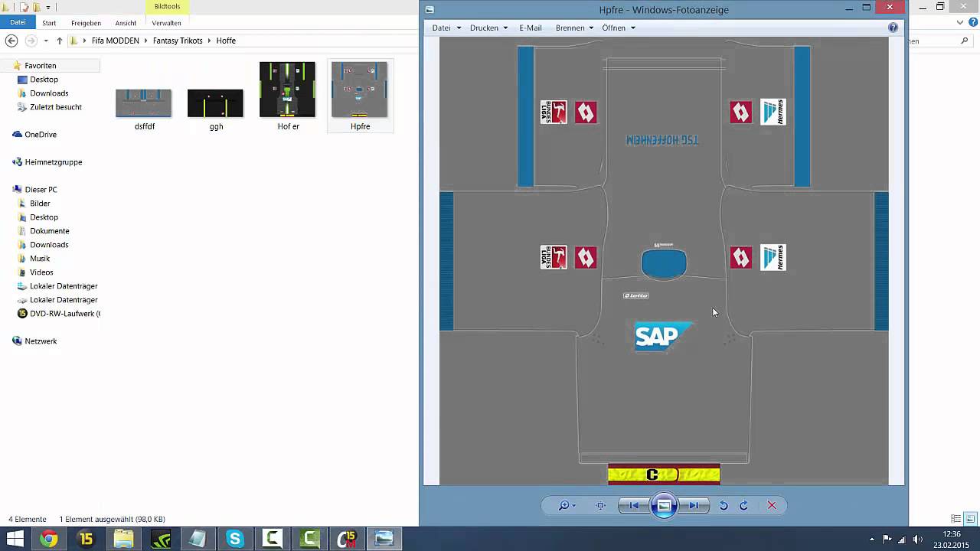Open Downloads under Favoriten

tap(49, 93)
